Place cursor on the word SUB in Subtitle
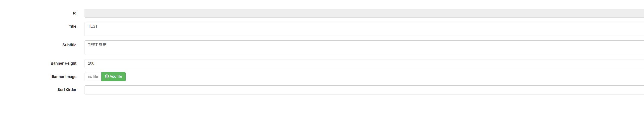 point(103,45)
